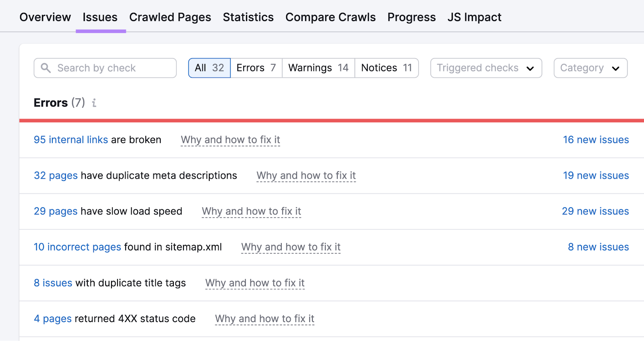Switch to the Crawled Pages tab
Viewport: 644px width, 341px height.
170,17
